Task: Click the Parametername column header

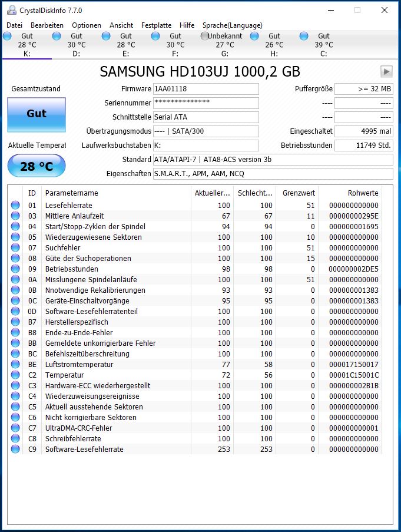Action: click(x=116, y=193)
